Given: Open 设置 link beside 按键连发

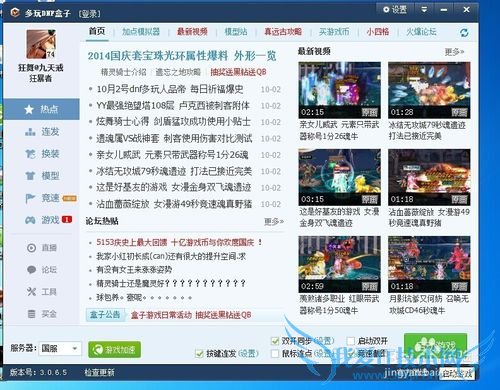Looking at the screenshot, I should 249,353.
